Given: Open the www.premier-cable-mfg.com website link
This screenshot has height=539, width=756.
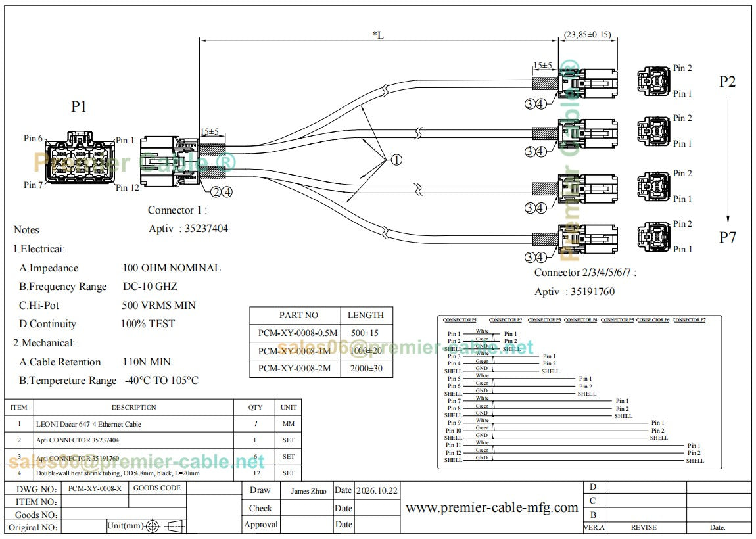Looking at the screenshot, I should click(492, 507).
